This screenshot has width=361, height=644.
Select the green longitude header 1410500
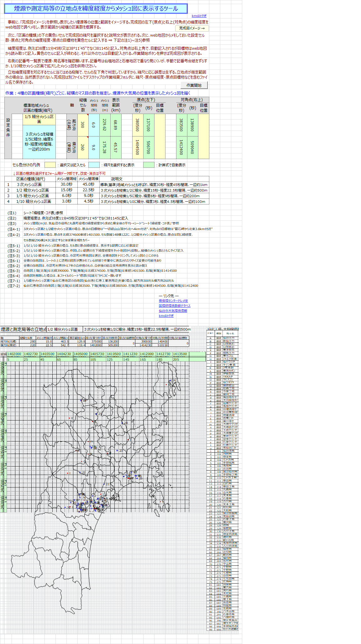click(114, 354)
